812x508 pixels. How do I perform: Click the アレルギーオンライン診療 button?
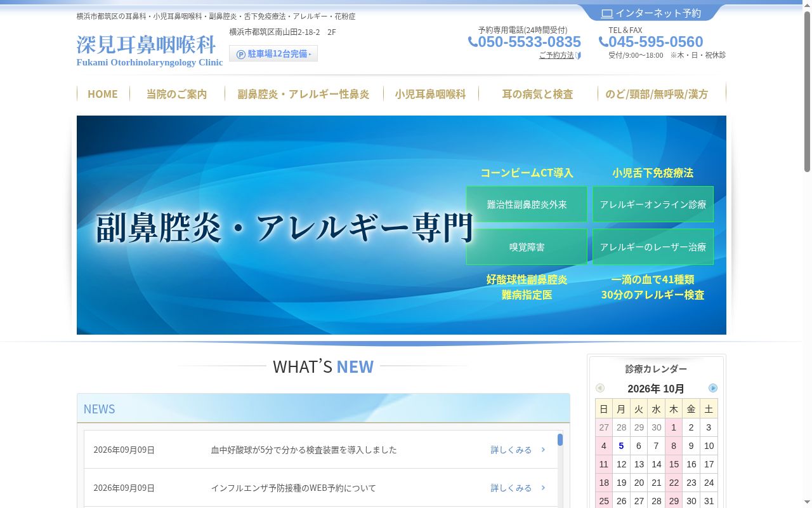click(653, 204)
